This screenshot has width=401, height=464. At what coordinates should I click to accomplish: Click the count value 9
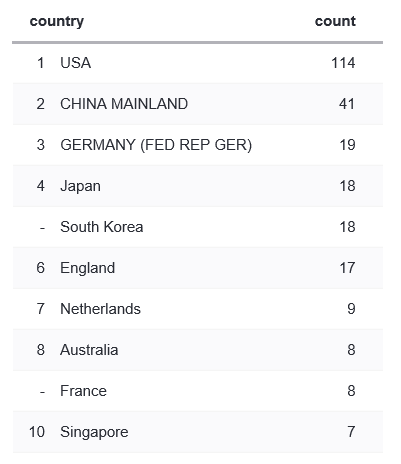[351, 309]
